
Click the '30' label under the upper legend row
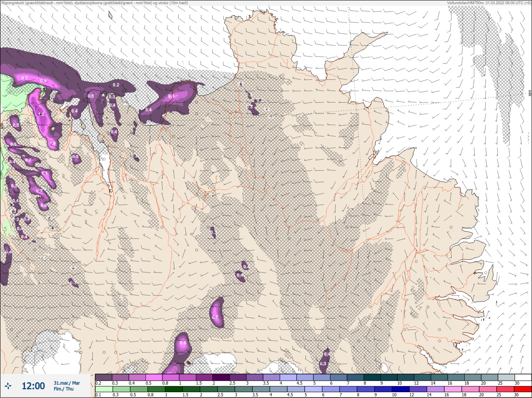tap(517, 383)
